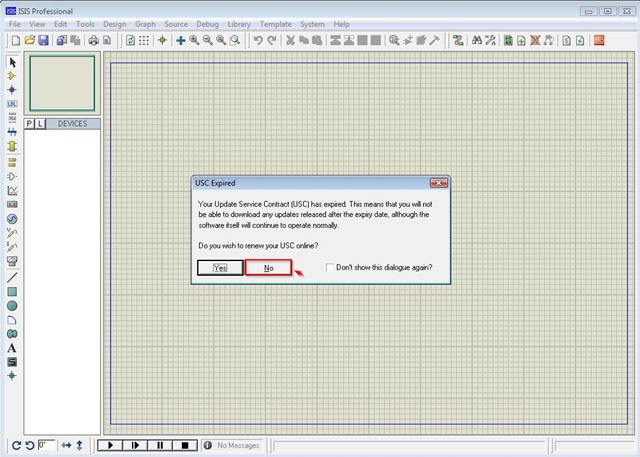
Task: Select the Component Mode tool
Action: [x=12, y=76]
